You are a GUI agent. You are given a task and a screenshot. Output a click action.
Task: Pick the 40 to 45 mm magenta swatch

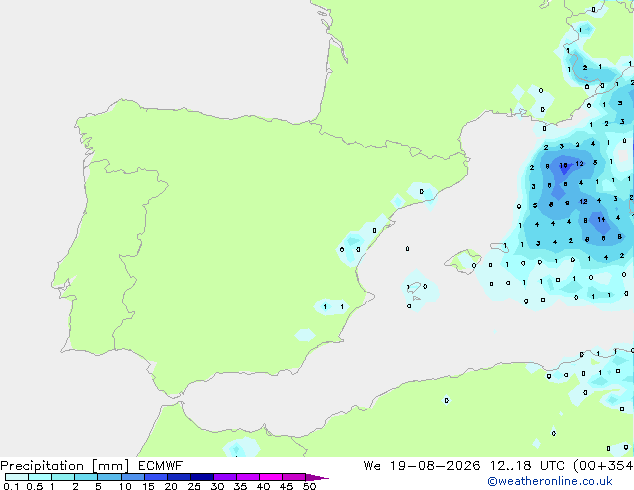click(x=271, y=477)
